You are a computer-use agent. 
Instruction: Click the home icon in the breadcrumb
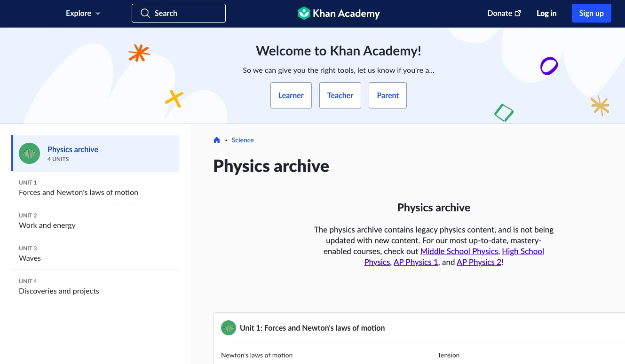(x=216, y=139)
